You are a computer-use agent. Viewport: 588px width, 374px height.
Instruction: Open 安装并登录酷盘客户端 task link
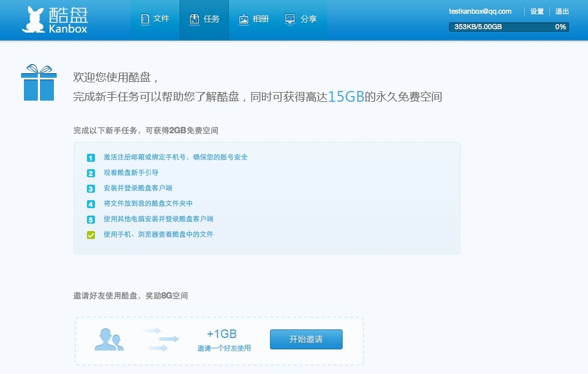pyautogui.click(x=138, y=188)
